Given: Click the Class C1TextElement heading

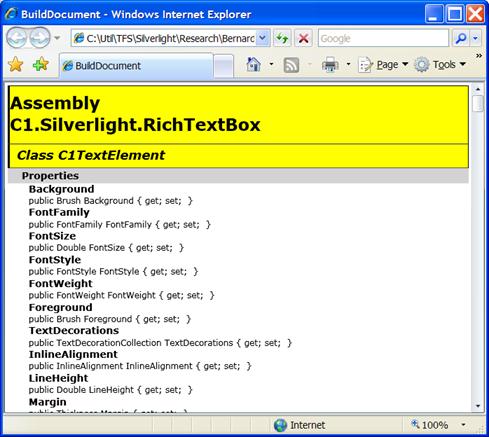Looking at the screenshot, I should [91, 155].
